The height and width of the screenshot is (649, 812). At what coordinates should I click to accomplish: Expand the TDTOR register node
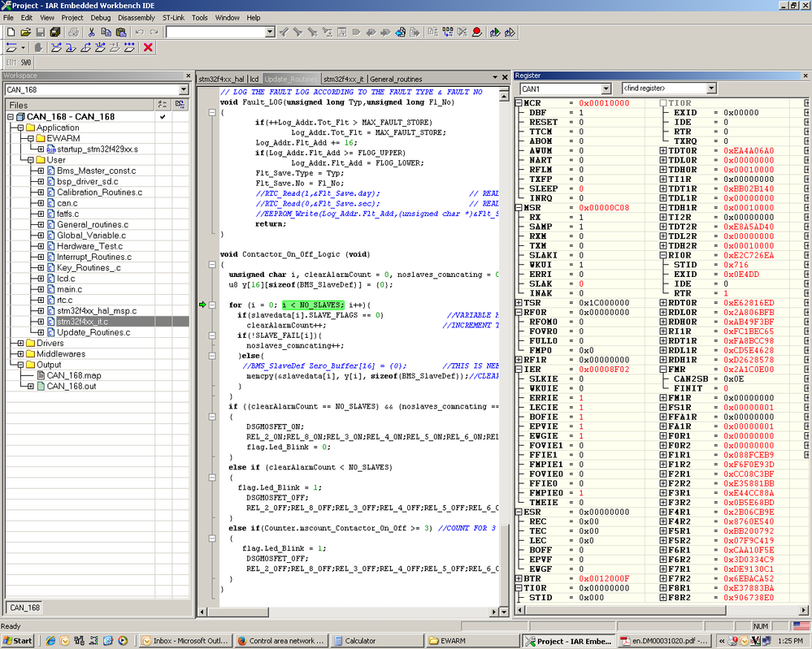tap(663, 150)
